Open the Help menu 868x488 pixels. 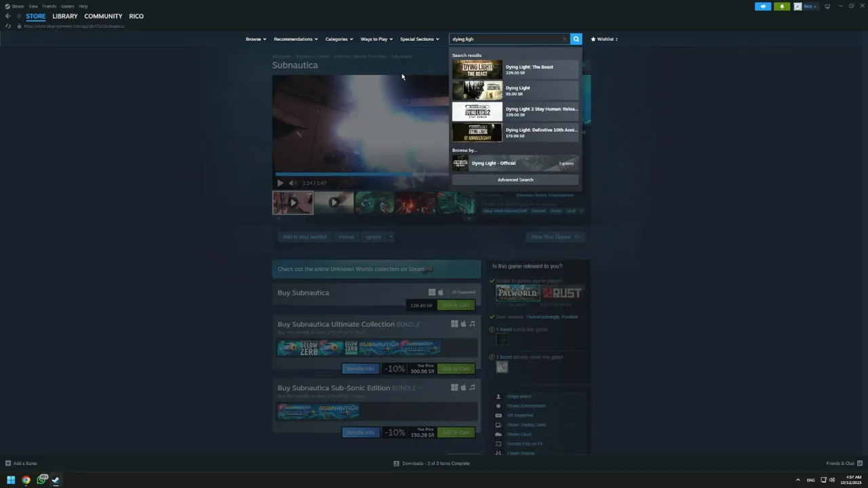point(83,6)
